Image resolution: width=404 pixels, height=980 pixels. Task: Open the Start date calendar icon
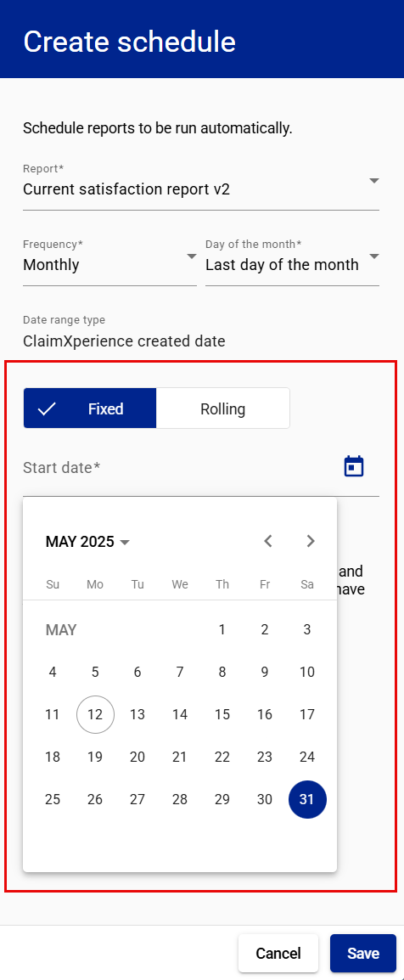coord(354,466)
